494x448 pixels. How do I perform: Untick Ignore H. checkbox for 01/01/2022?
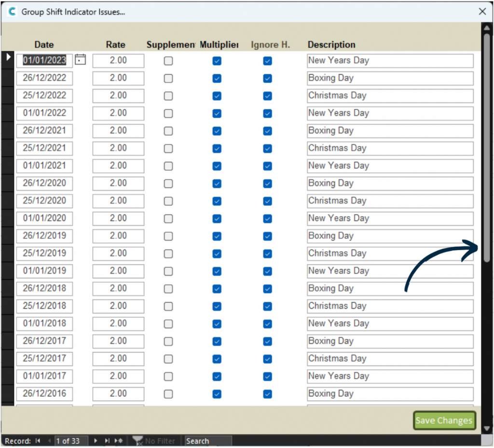(x=267, y=113)
